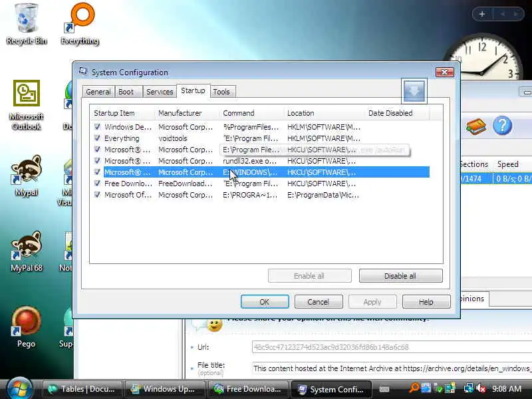Click the System Confi... taskbar button

point(331,389)
